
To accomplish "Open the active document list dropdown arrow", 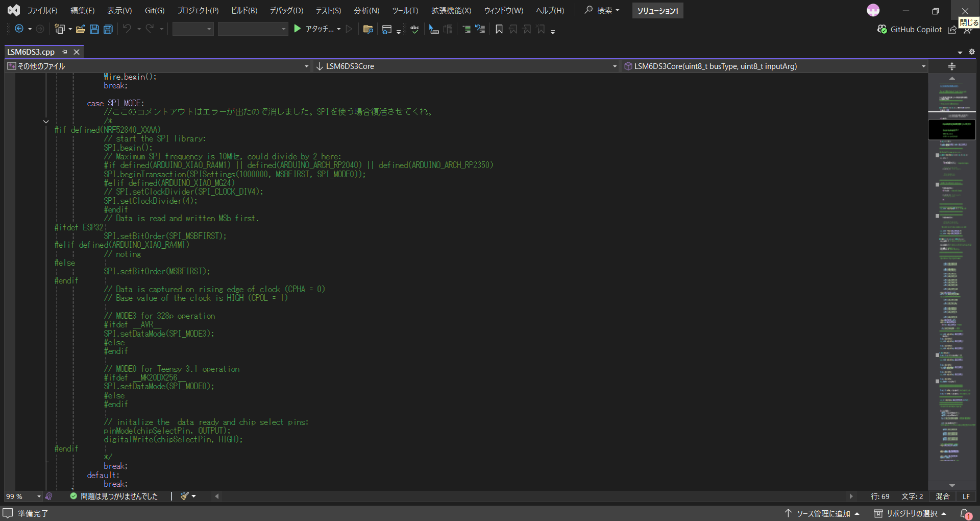I will coord(960,52).
